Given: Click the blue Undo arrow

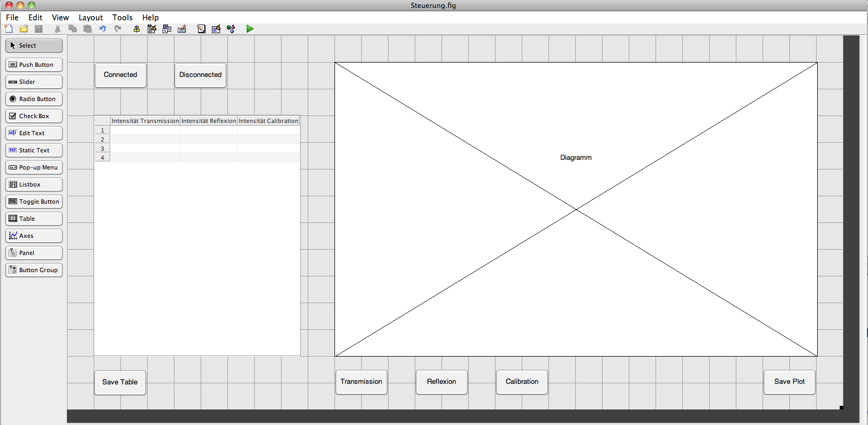Looking at the screenshot, I should tap(103, 29).
